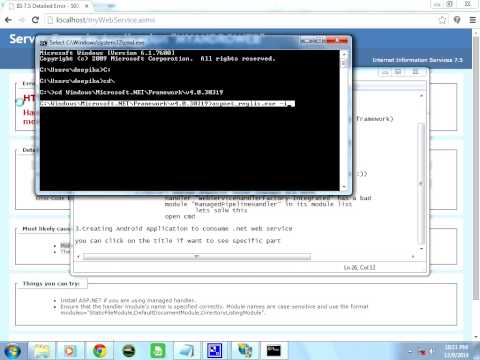Click Notepad's horizontal scroll left arrow
Viewport: 480px width, 360px height.
point(79,256)
